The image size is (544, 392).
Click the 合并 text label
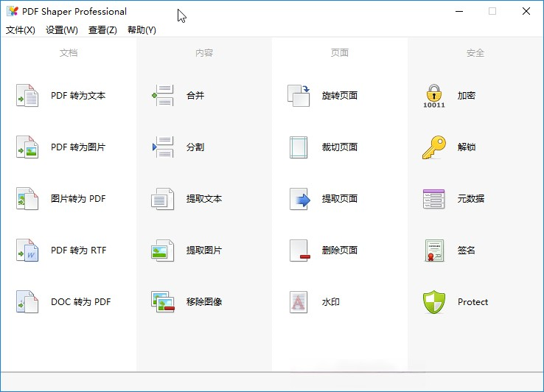pos(195,95)
